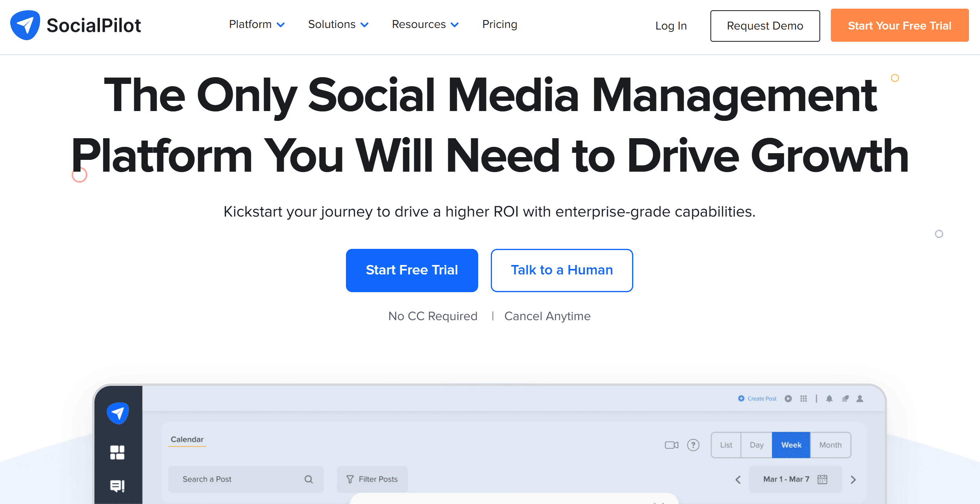The image size is (980, 504).
Task: Expand the Solutions dropdown menu
Action: pyautogui.click(x=338, y=24)
